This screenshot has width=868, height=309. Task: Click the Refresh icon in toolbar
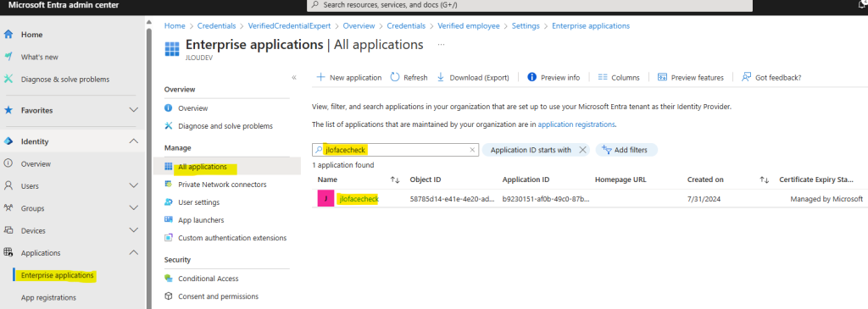point(395,77)
